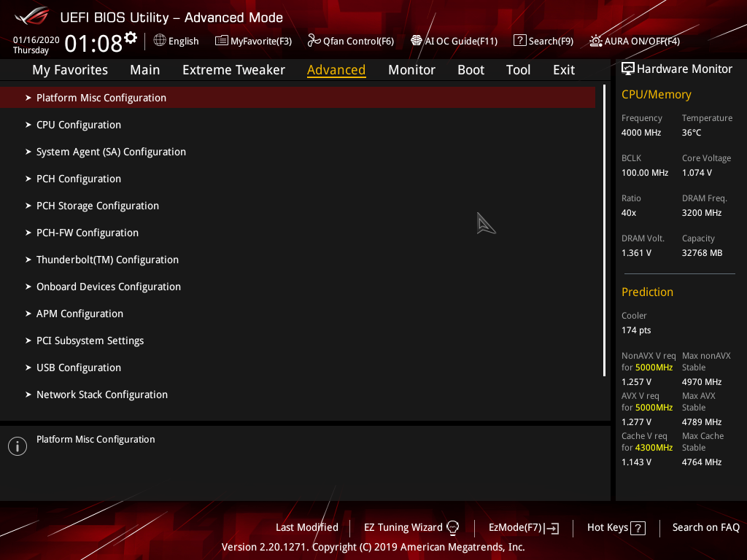Image resolution: width=747 pixels, height=560 pixels.
Task: Click the EZ Tuning Wizard bulb icon
Action: 452,528
